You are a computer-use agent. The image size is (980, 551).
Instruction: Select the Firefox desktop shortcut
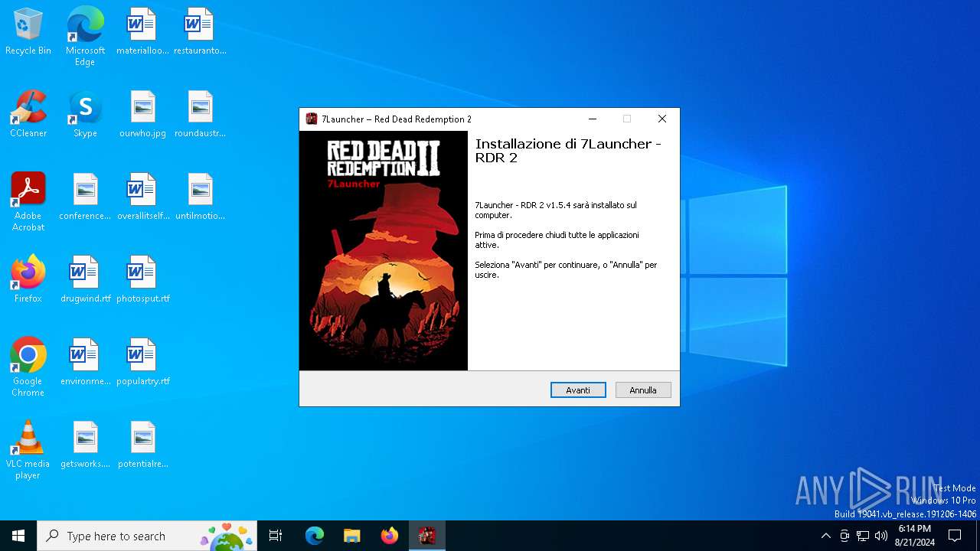pos(28,280)
